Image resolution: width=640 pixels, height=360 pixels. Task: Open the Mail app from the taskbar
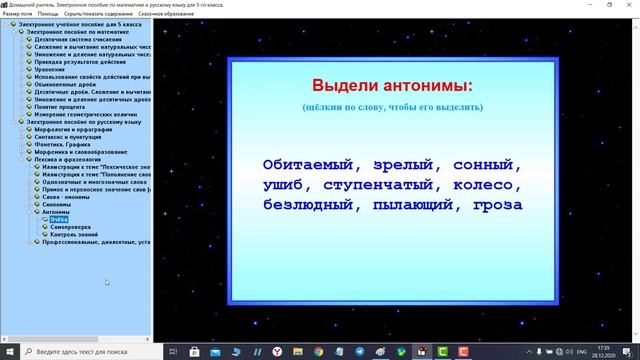tap(215, 351)
